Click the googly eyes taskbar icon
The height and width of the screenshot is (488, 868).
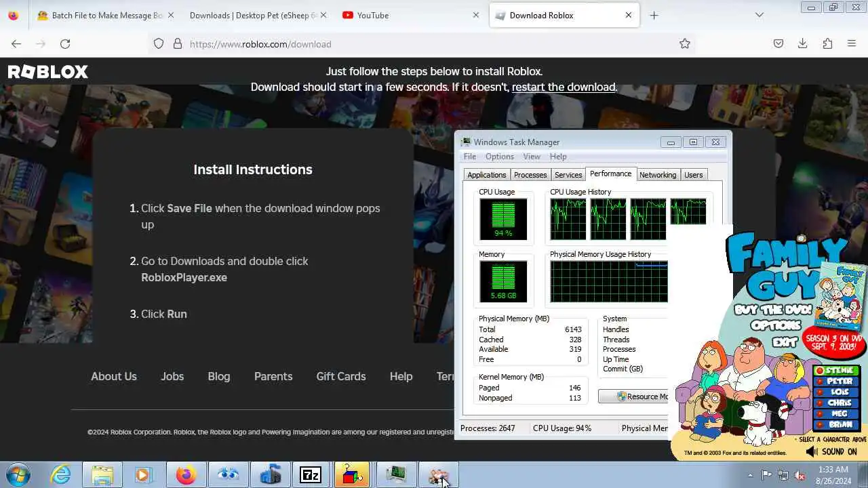pos(228,475)
